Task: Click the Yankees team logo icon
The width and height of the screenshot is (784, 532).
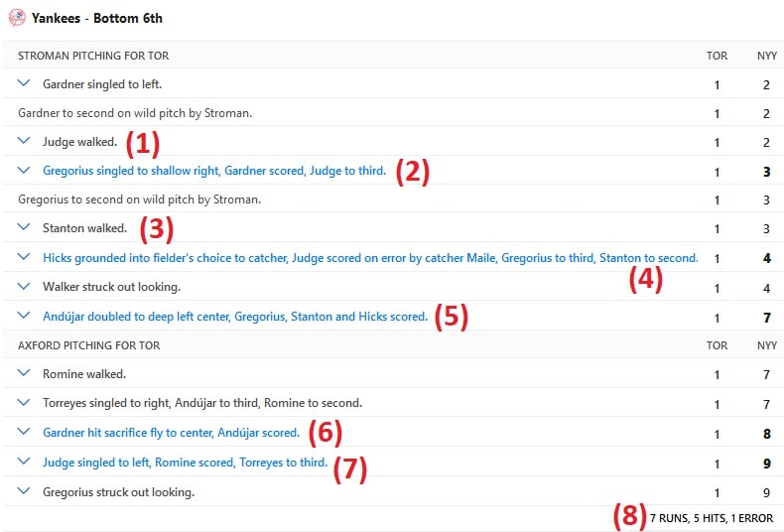Action: click(x=17, y=18)
